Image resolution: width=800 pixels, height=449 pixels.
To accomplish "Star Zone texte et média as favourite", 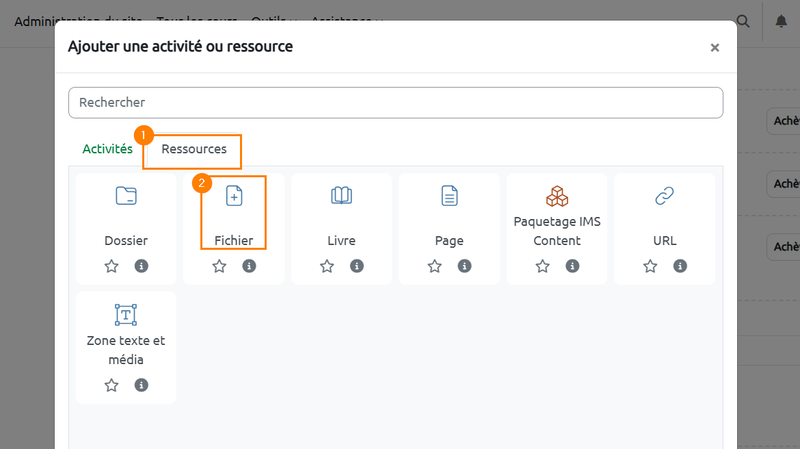I will pyautogui.click(x=111, y=385).
